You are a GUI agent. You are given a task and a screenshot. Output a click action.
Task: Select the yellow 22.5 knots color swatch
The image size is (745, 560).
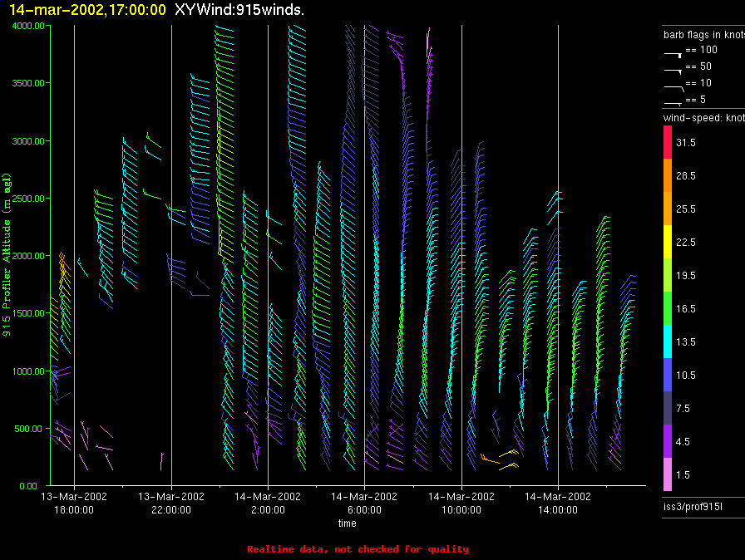[668, 242]
